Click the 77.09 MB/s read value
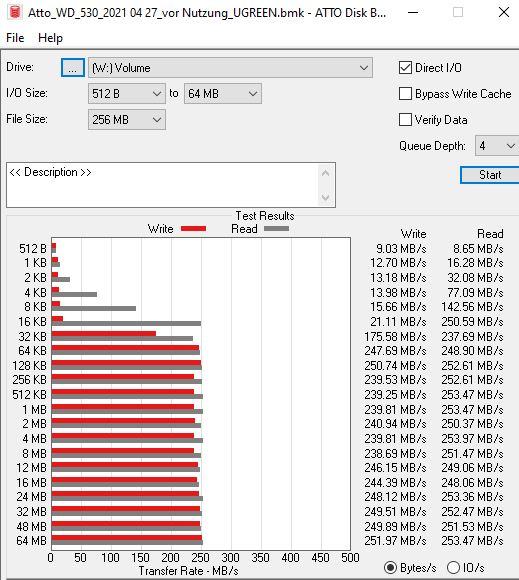 [475, 293]
